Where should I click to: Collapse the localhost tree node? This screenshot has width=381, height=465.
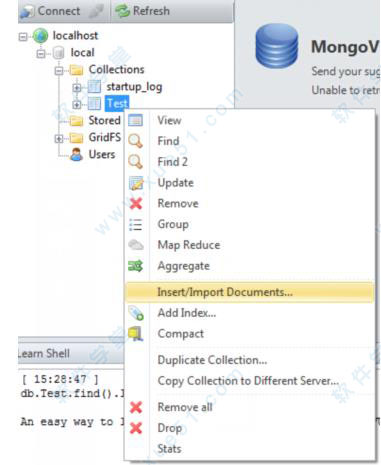[23, 36]
